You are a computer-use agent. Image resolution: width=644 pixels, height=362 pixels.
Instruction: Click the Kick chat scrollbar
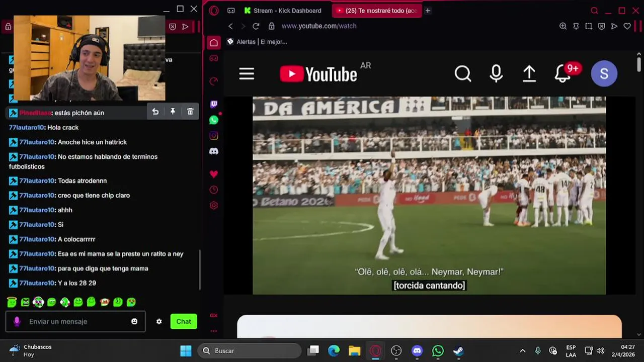200,270
